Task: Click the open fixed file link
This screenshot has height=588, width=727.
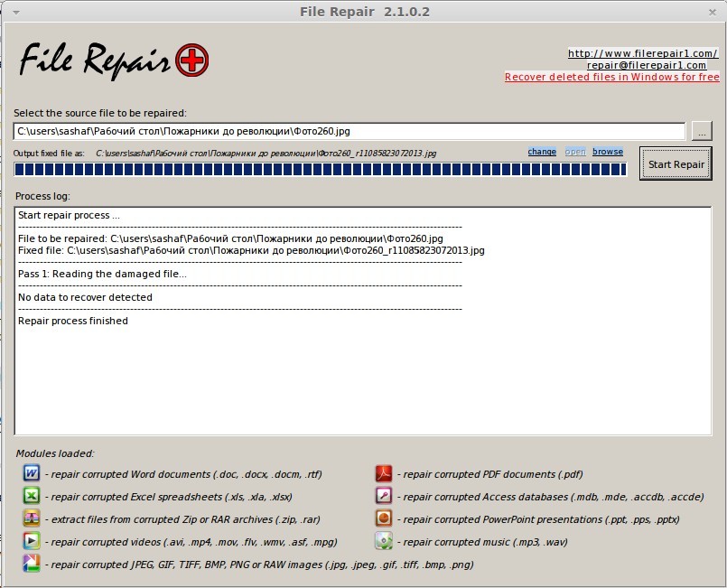Action: pyautogui.click(x=575, y=152)
